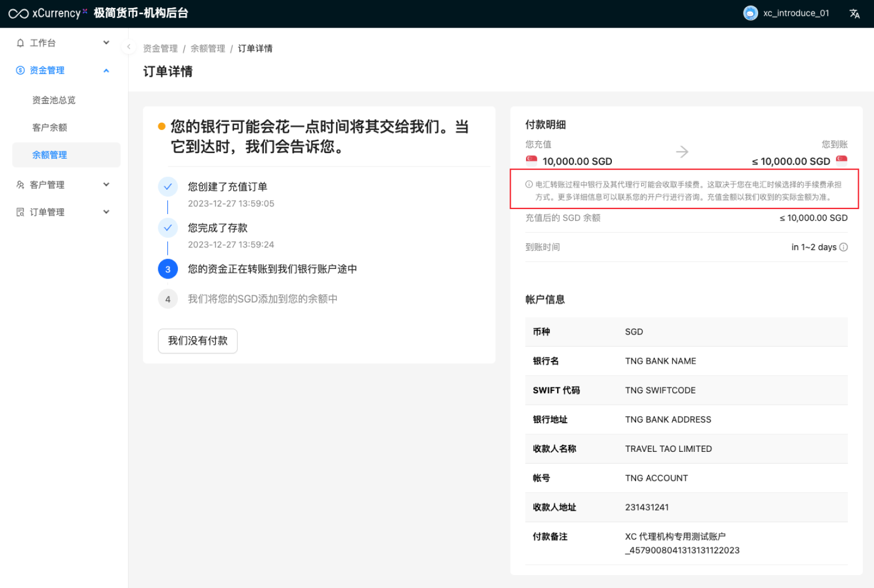Click the in 1~2 days arrival time
The width and height of the screenshot is (874, 588).
click(x=814, y=247)
